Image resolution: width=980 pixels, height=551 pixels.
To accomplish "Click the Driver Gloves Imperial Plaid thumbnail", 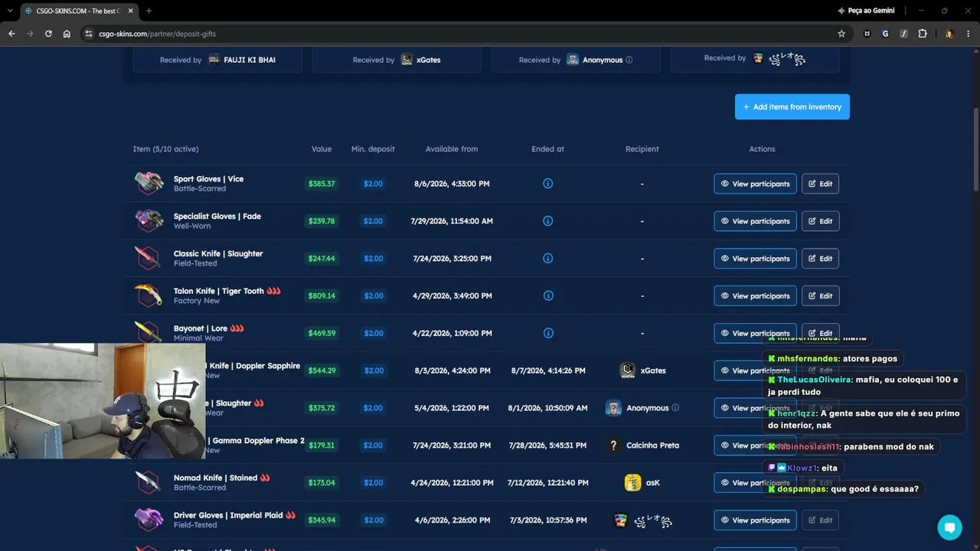I will pos(149,520).
